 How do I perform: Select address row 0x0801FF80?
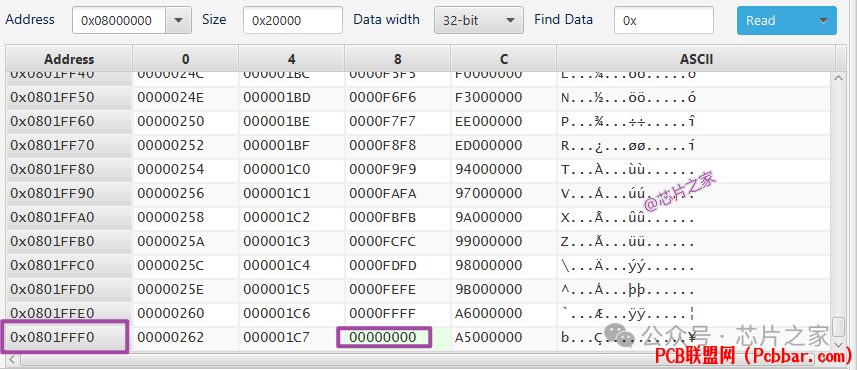69,169
